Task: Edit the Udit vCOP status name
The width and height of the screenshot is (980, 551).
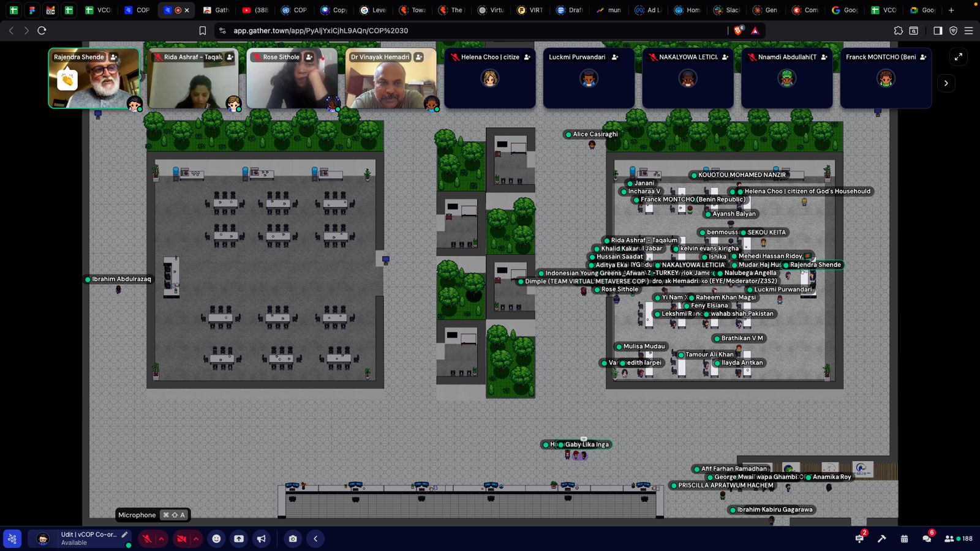Action: (x=125, y=534)
